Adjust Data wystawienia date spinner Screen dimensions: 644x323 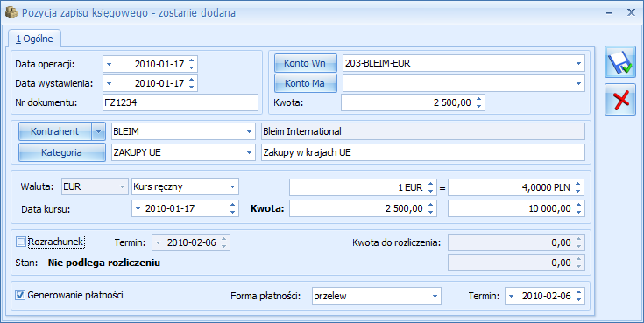point(191,83)
